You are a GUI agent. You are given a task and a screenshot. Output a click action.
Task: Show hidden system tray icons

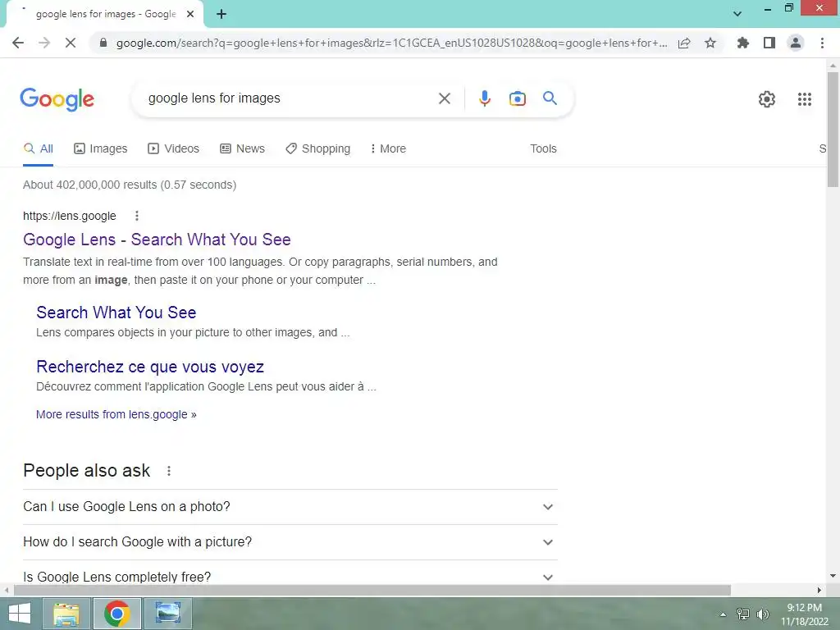[724, 614]
